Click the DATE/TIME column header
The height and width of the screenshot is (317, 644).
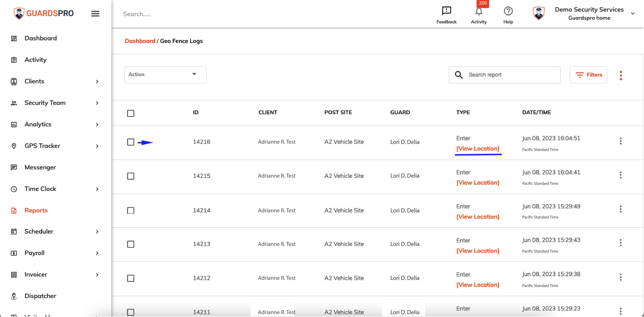536,112
